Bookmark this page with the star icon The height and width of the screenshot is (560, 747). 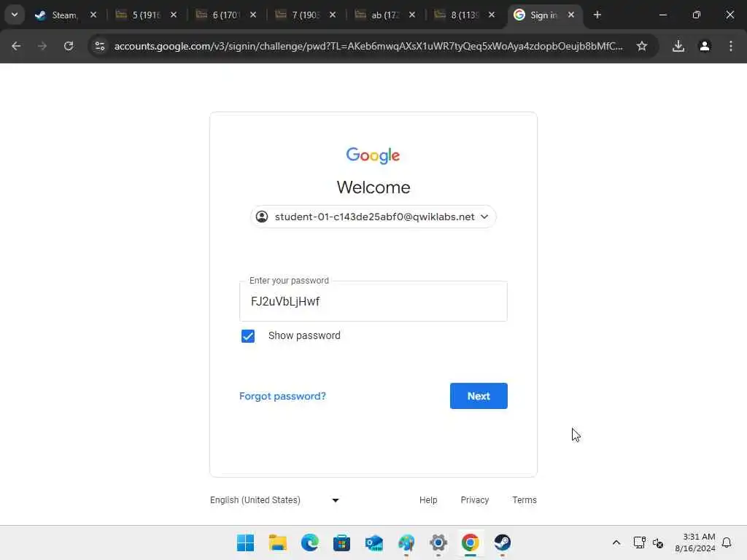tap(642, 46)
